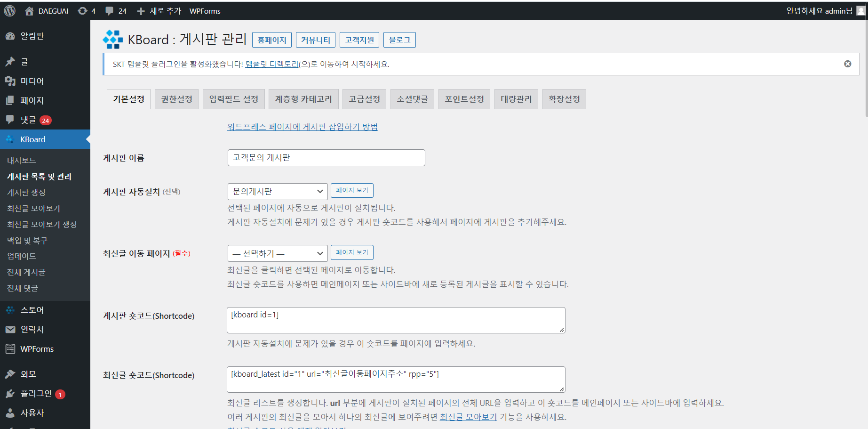Screen dimensions: 868x429
Task: Switch to 기본설정 tab
Action: [128, 99]
